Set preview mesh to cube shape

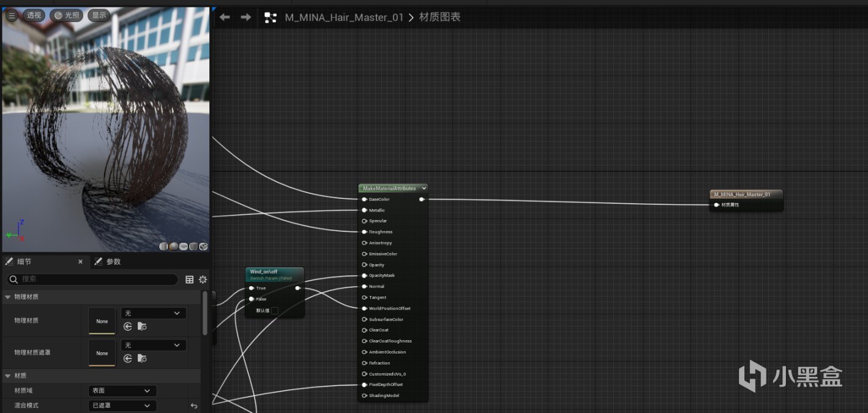tap(193, 246)
